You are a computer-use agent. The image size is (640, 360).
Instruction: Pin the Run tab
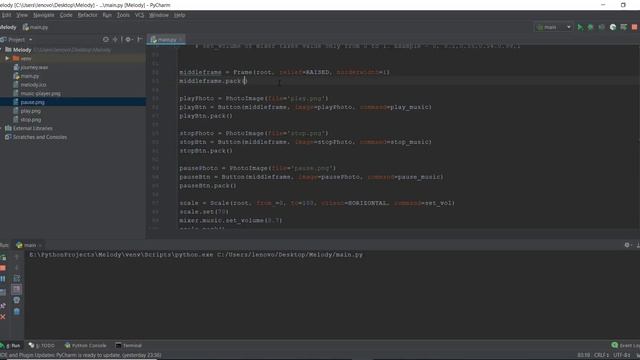tap(3, 306)
